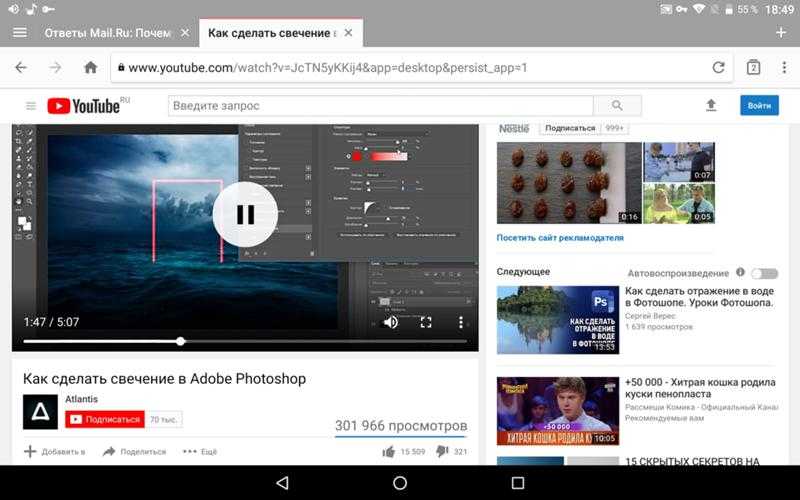This screenshot has width=800, height=500.
Task: Open the ad thumbnail with duration 0:07
Action: (x=679, y=162)
